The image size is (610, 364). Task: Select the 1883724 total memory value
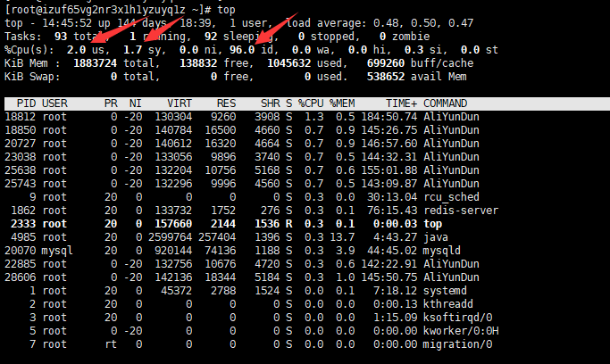tap(95, 63)
